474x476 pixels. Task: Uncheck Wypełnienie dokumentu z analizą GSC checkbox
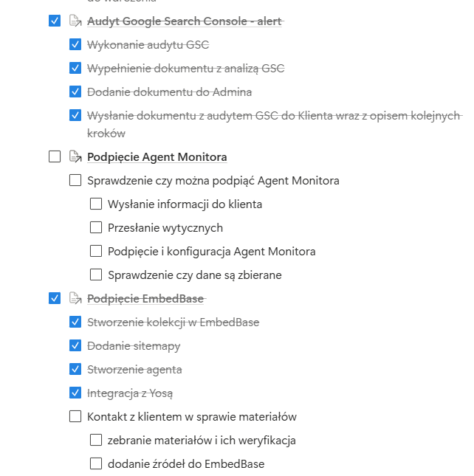tap(75, 69)
